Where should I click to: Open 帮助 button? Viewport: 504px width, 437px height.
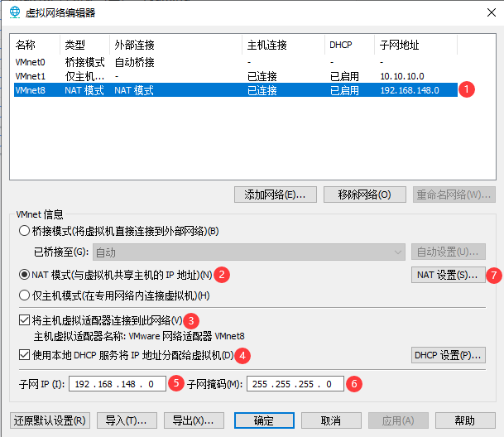pos(465,420)
